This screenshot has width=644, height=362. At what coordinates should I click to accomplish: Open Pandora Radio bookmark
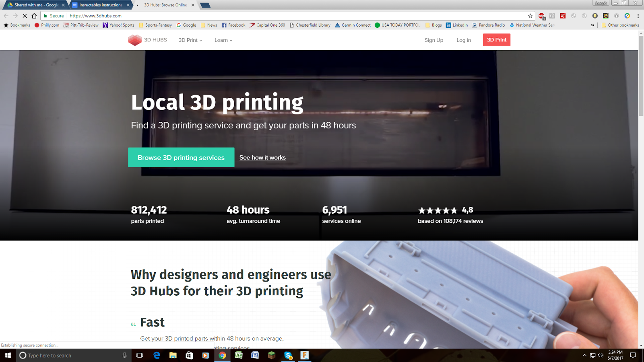tap(489, 25)
